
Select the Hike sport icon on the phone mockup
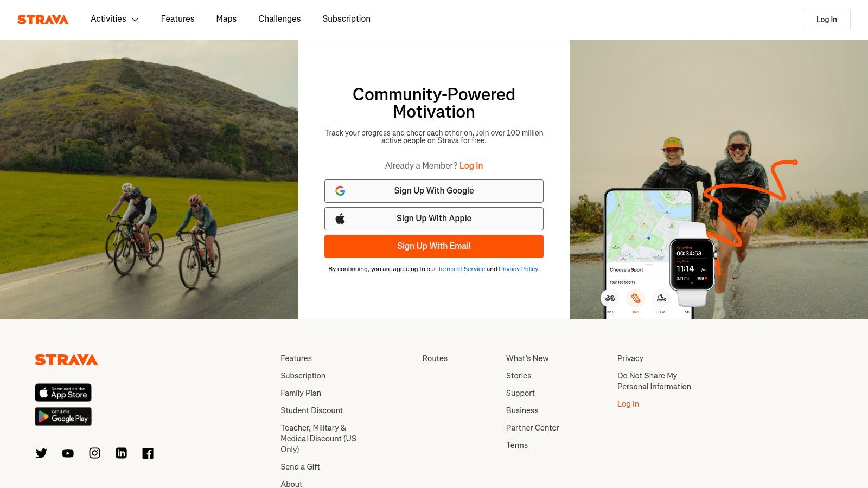(662, 298)
